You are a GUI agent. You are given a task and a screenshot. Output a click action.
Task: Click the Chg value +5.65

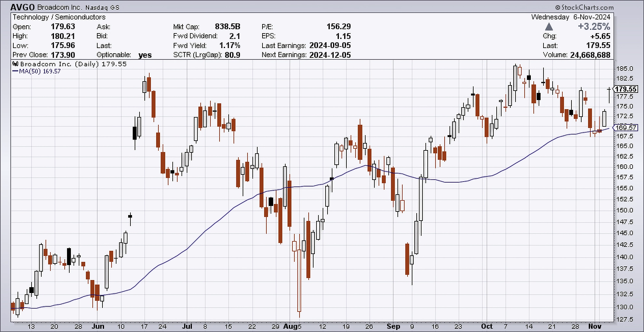tap(600, 36)
